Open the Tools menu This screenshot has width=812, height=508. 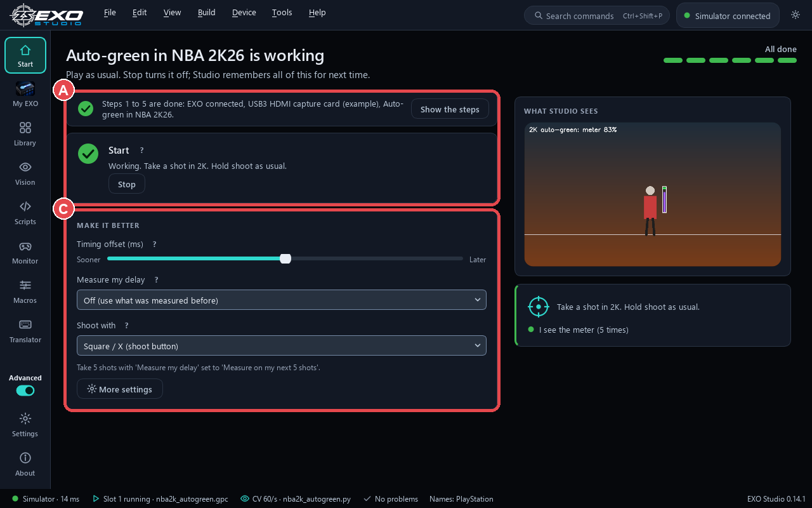pos(282,13)
